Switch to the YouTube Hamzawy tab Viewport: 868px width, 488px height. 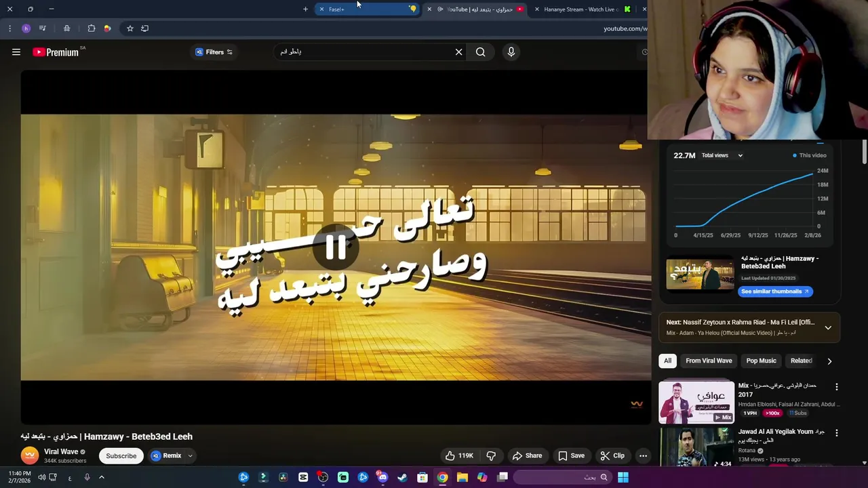(477, 9)
